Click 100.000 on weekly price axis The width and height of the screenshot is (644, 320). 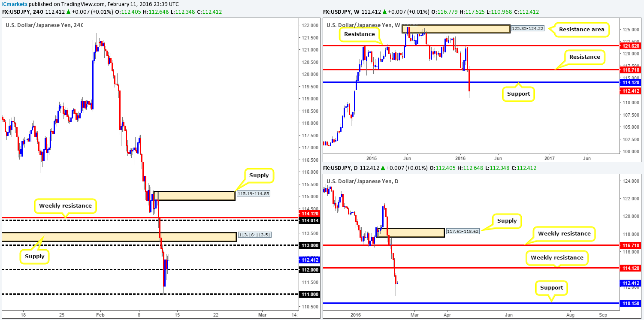point(630,151)
